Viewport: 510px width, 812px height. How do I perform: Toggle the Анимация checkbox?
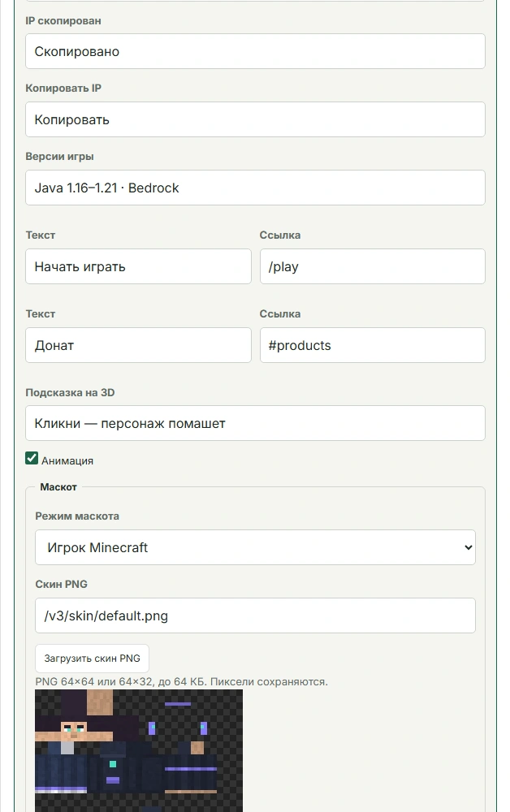(x=32, y=458)
